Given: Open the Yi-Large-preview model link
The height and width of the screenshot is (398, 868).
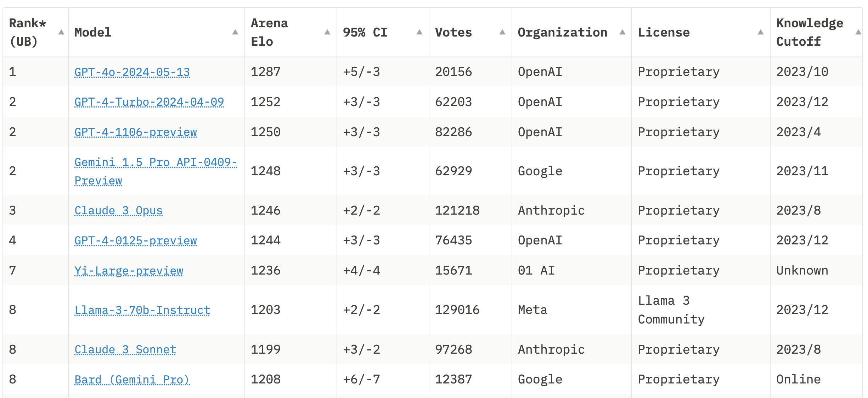Looking at the screenshot, I should (x=129, y=270).
